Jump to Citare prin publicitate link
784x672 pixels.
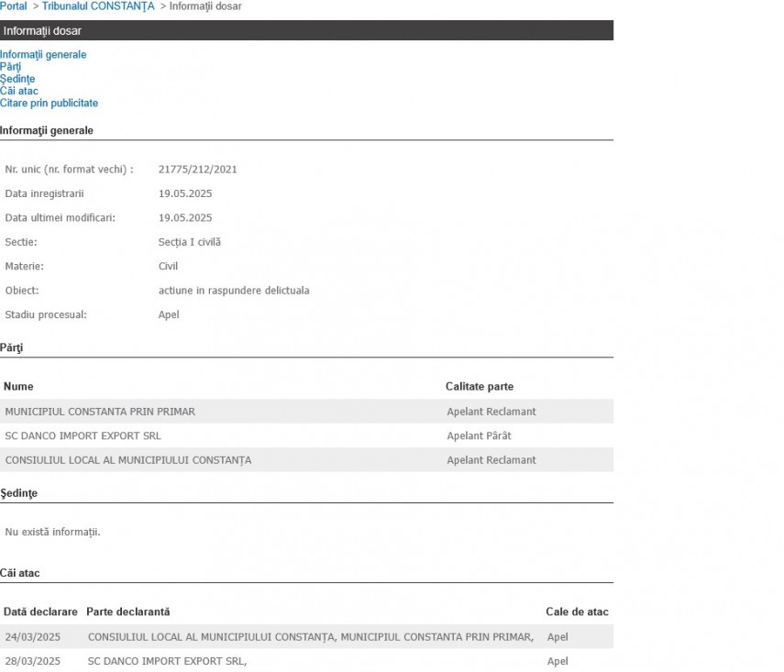[49, 103]
